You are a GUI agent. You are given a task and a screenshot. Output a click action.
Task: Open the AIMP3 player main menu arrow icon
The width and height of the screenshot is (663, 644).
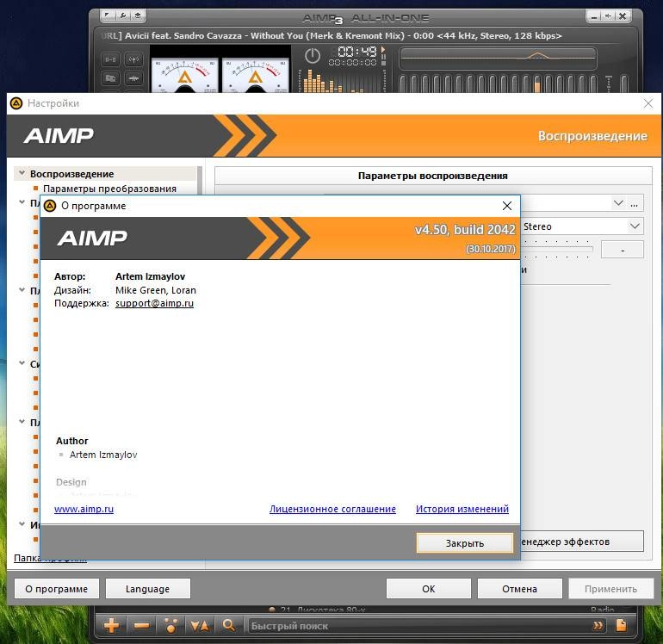(108, 16)
